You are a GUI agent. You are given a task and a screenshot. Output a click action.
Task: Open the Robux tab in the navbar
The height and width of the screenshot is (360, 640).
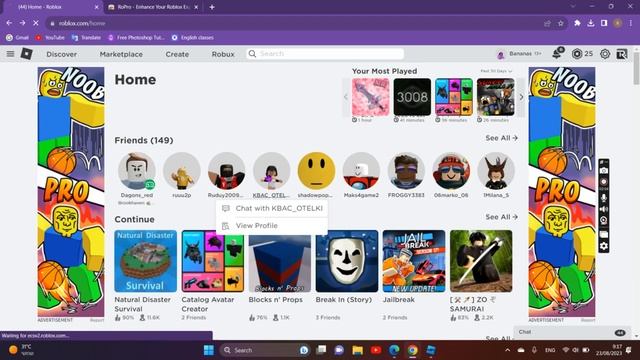click(223, 54)
